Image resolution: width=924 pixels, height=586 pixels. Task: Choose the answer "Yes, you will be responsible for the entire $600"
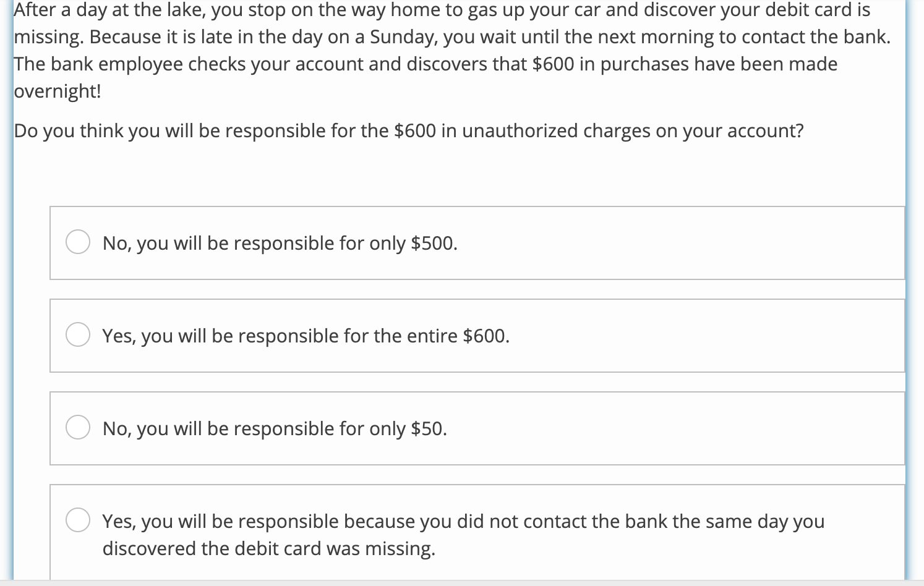coord(306,336)
